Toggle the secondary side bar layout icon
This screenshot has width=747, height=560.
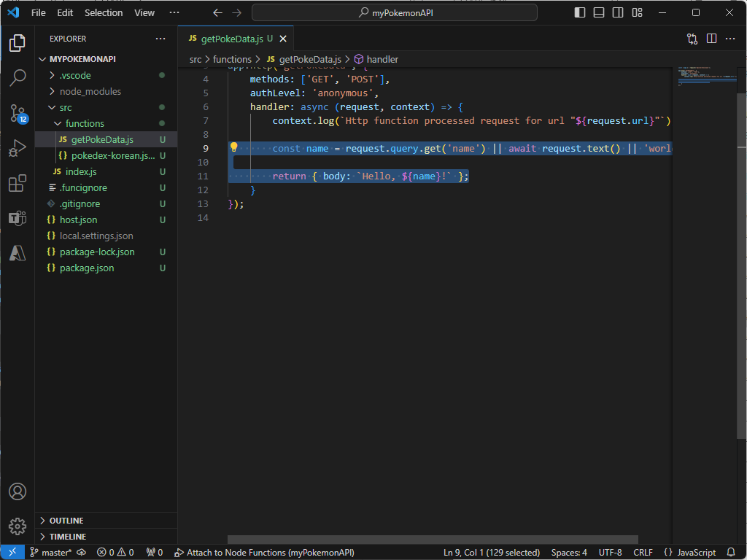[x=618, y=13]
